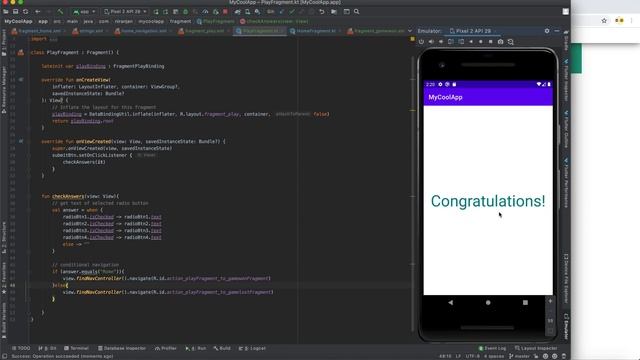Click the browser window's three-dot menu

pyautogui.click(x=631, y=20)
